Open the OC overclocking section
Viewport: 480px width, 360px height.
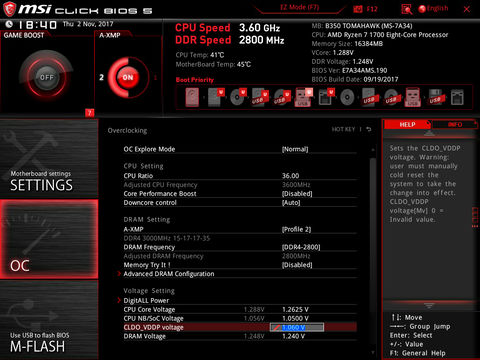[49, 239]
